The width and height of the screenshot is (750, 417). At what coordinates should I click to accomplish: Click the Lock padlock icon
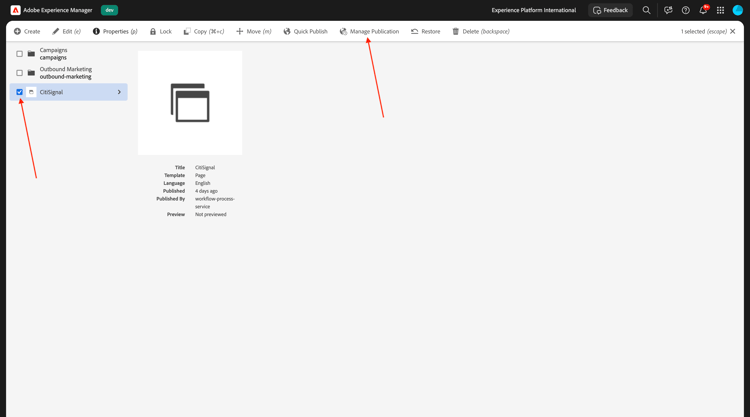(153, 31)
